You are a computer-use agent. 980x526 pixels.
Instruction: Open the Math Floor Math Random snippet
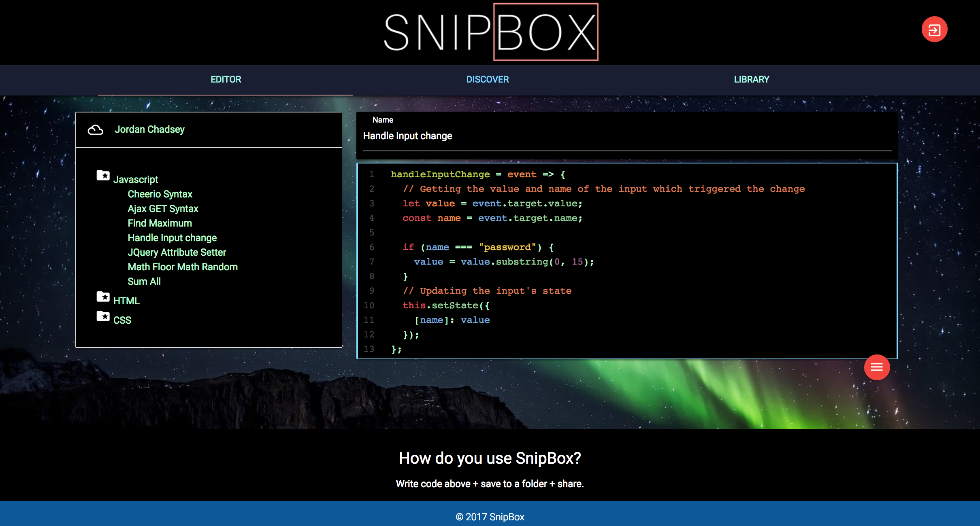pos(183,267)
